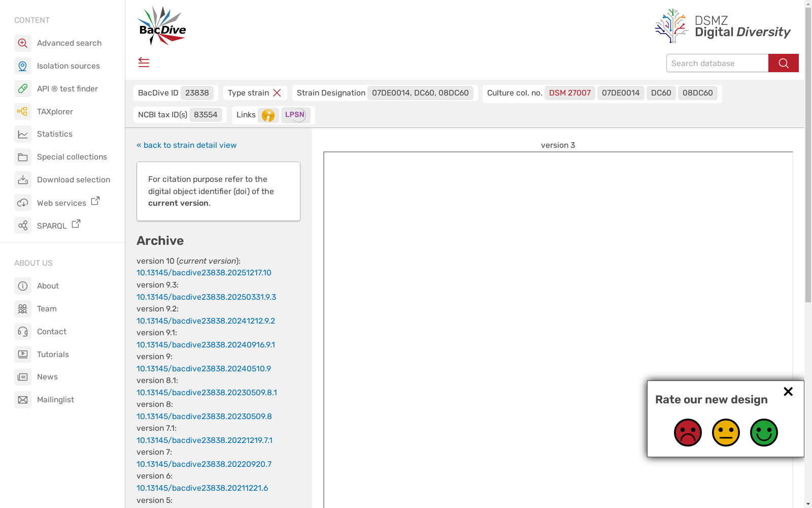Open DOI link ending 20220920.7
Image resolution: width=812 pixels, height=508 pixels.
coord(204,464)
